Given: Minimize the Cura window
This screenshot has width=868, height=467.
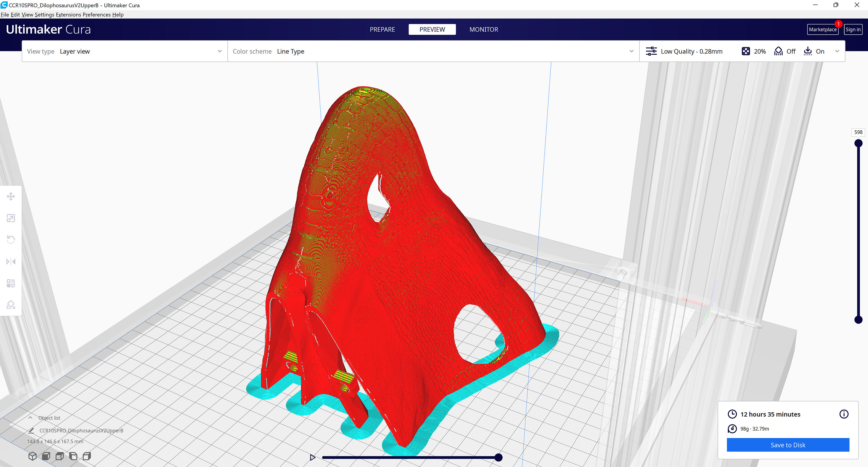Looking at the screenshot, I should coord(815,5).
